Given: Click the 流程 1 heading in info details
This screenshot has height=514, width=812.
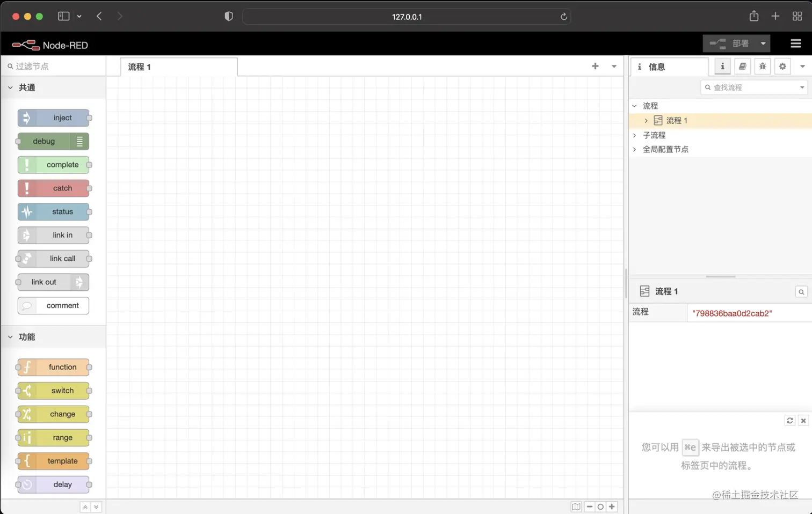Looking at the screenshot, I should click(666, 291).
